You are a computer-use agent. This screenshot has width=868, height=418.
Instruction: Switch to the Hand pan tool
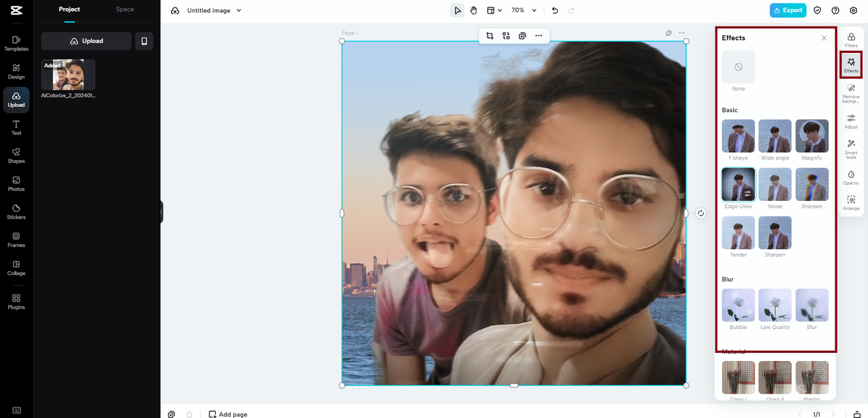474,10
